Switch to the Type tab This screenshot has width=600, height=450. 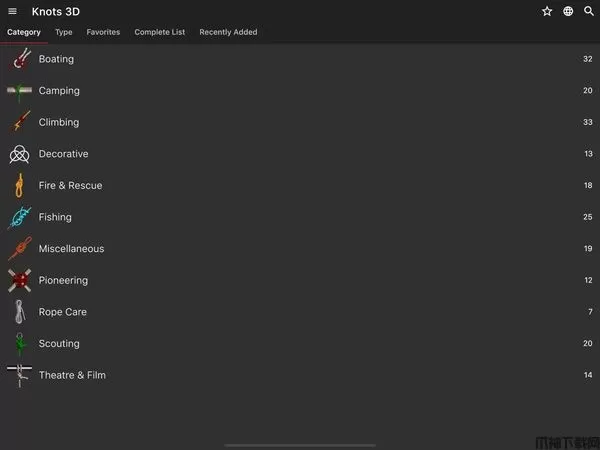[64, 32]
